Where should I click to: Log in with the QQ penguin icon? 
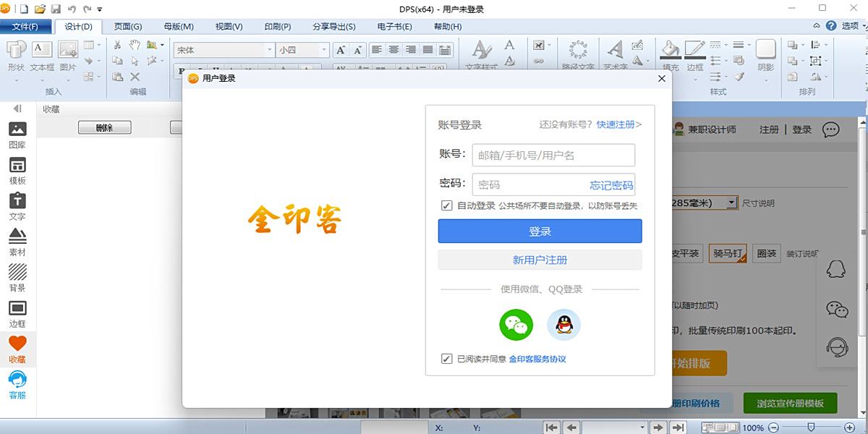click(563, 325)
